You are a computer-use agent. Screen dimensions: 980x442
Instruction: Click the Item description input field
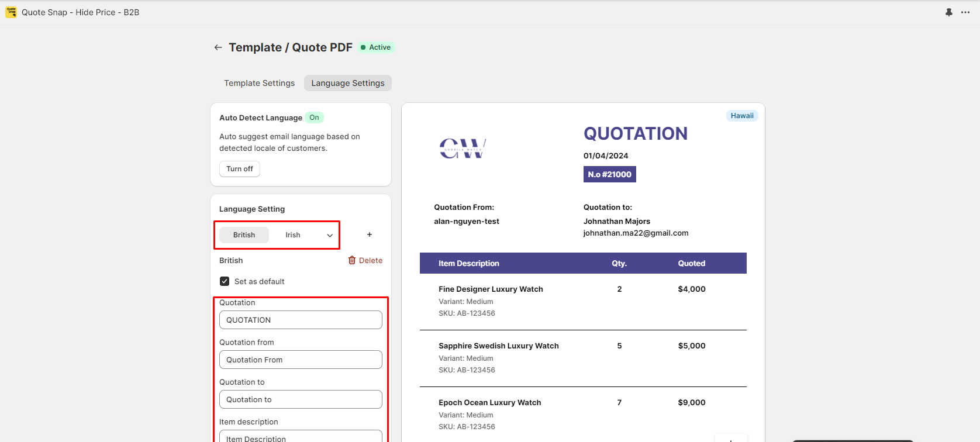coord(301,437)
